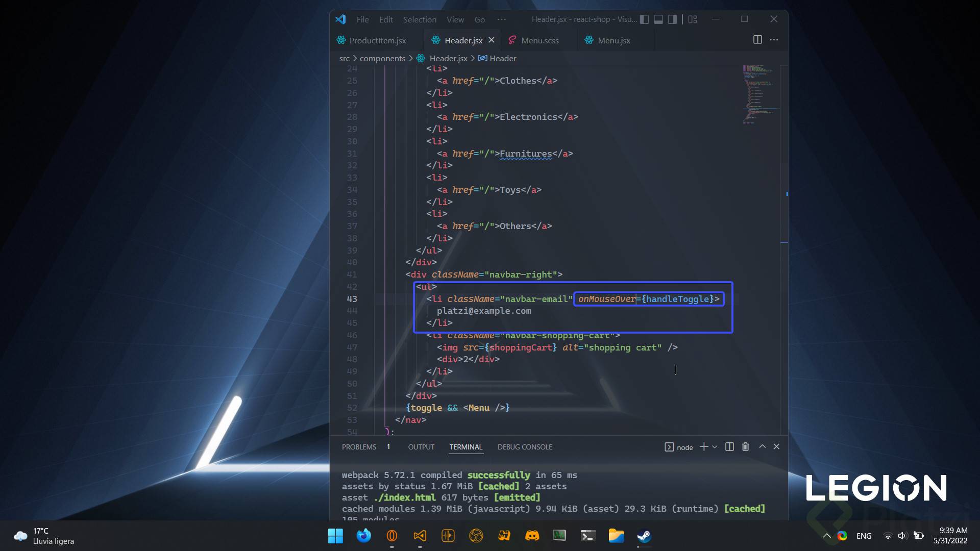Switch to the Menu.scss tab
Screen dimensions: 980x551
click(x=540, y=40)
